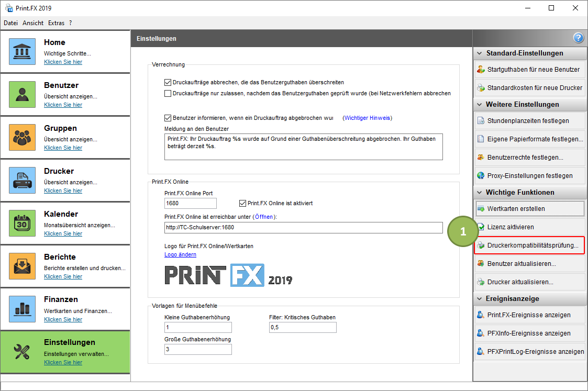
Task: Click the Logo ändern link
Action: tap(180, 254)
